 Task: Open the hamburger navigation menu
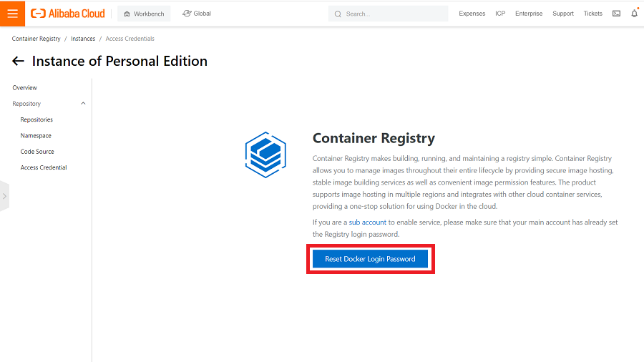[x=12, y=14]
